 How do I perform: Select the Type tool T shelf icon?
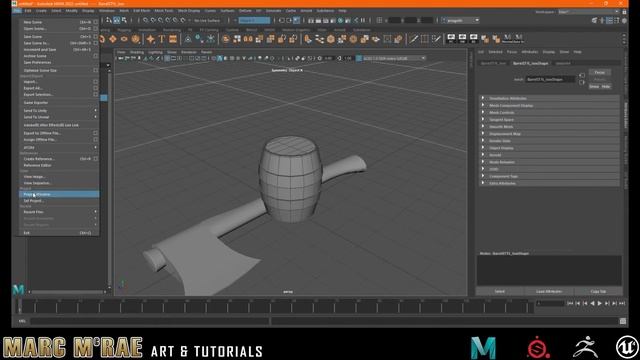tap(162, 39)
